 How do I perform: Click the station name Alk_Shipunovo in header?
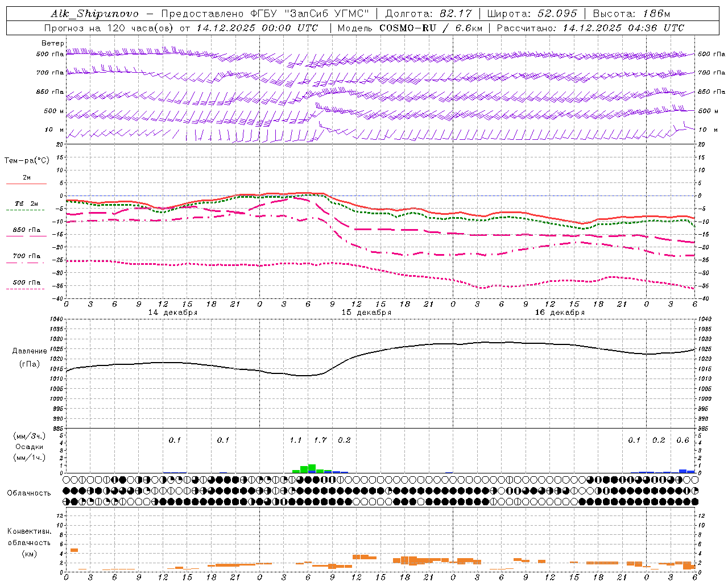(94, 14)
